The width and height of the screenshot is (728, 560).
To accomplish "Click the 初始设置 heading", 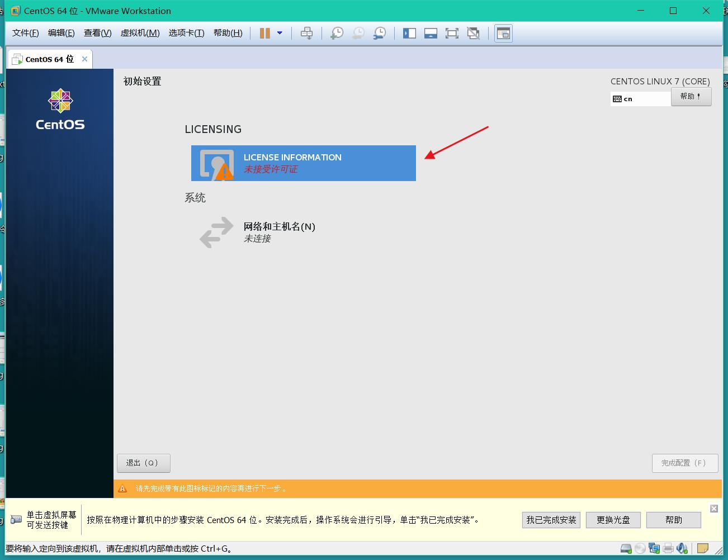I will click(143, 82).
